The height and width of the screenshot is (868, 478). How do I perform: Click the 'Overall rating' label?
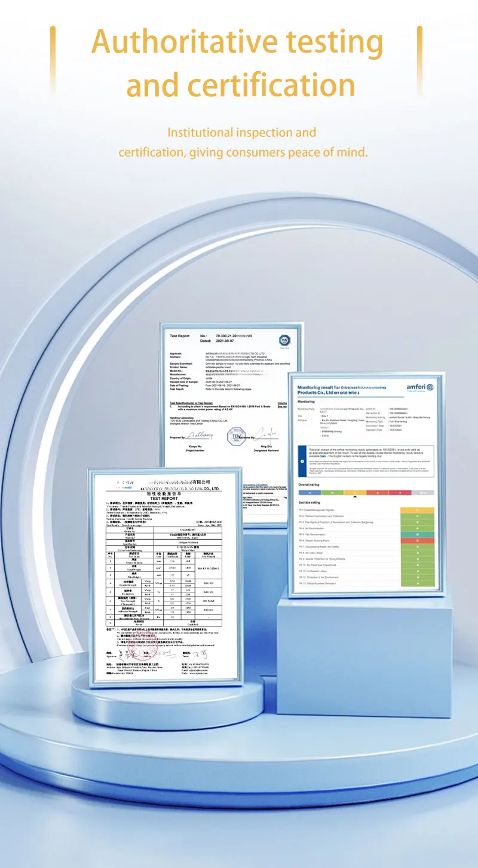pos(309,484)
